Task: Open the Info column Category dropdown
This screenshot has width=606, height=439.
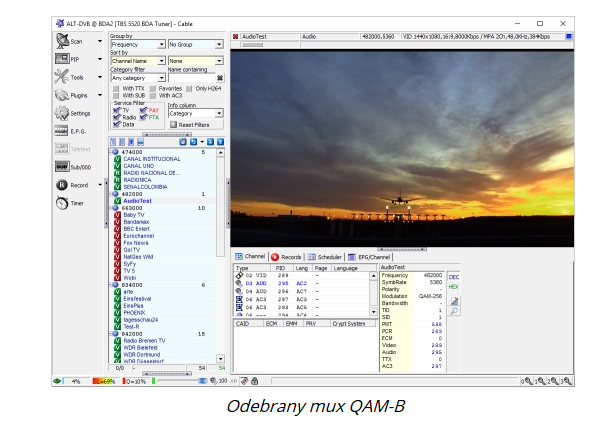Action: click(195, 113)
